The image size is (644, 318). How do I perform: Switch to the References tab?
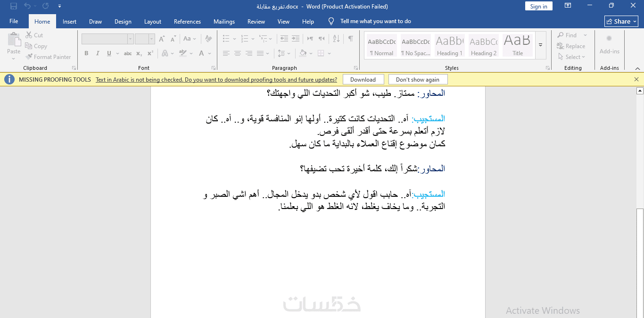(x=187, y=21)
